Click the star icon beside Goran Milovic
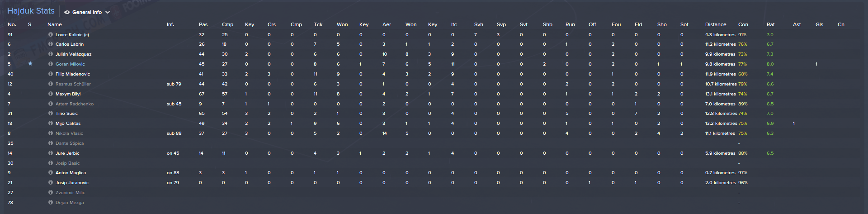The width and height of the screenshot is (868, 214). (30, 64)
